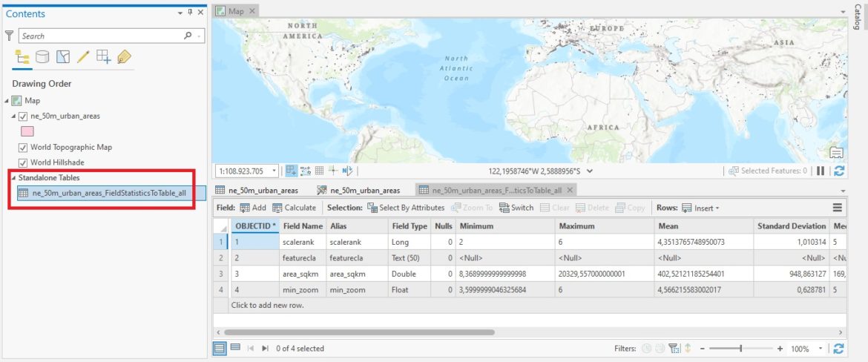Click the Calculate field button

pos(294,208)
